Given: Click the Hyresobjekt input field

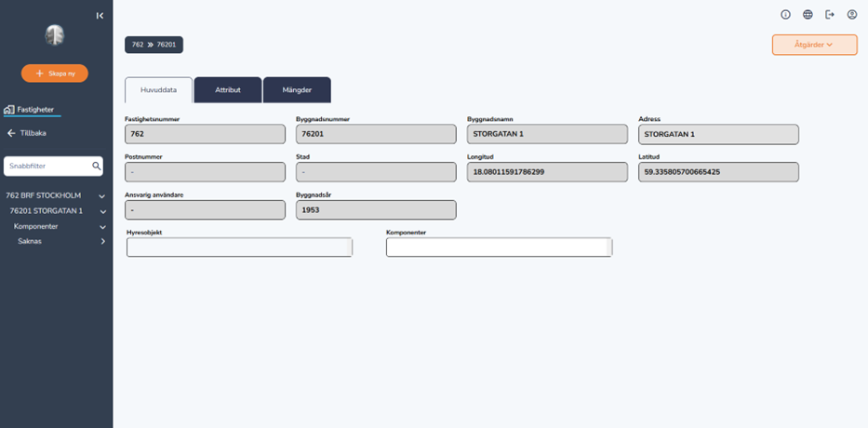Looking at the screenshot, I should (239, 247).
